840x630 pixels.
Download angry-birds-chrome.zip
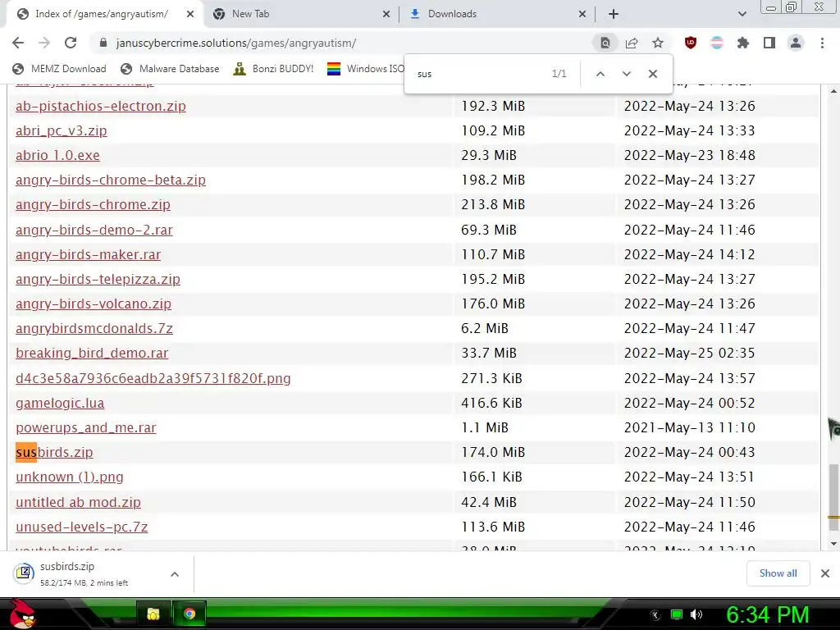click(x=93, y=204)
